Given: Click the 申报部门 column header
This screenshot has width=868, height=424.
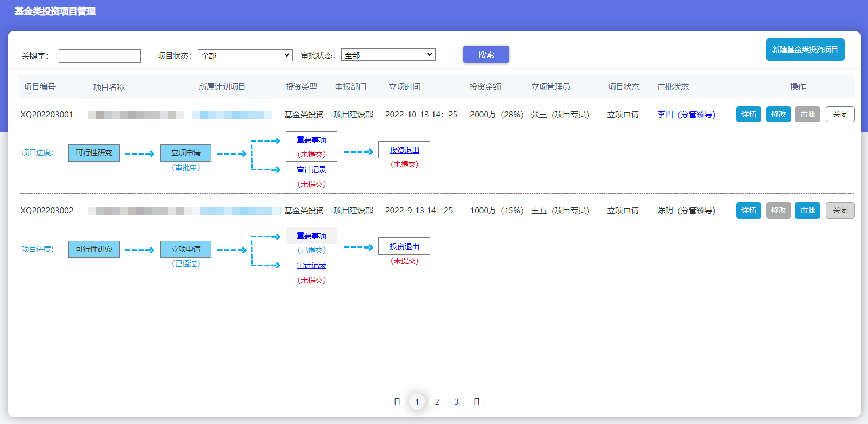Looking at the screenshot, I should pos(351,86).
